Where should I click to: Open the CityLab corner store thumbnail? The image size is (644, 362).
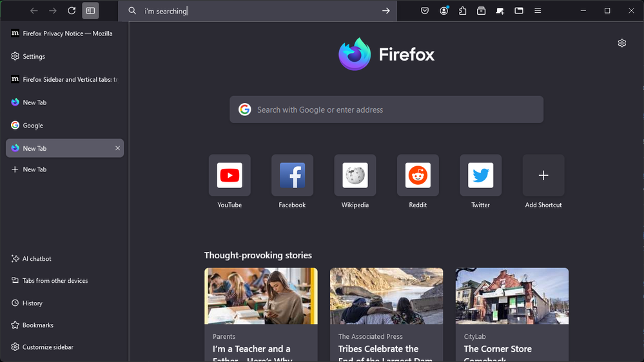(512, 296)
